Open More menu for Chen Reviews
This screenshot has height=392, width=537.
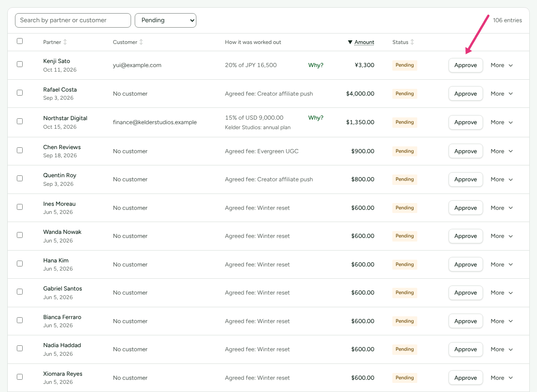501,151
